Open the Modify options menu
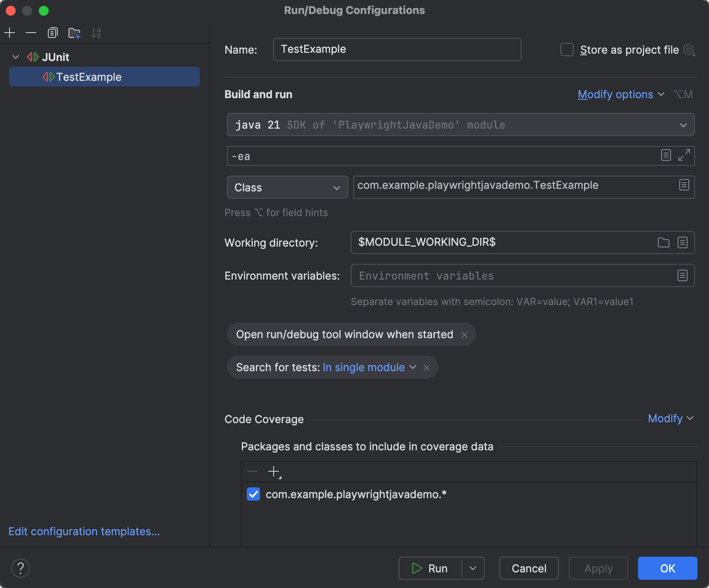Viewport: 709px width, 588px height. (x=616, y=94)
